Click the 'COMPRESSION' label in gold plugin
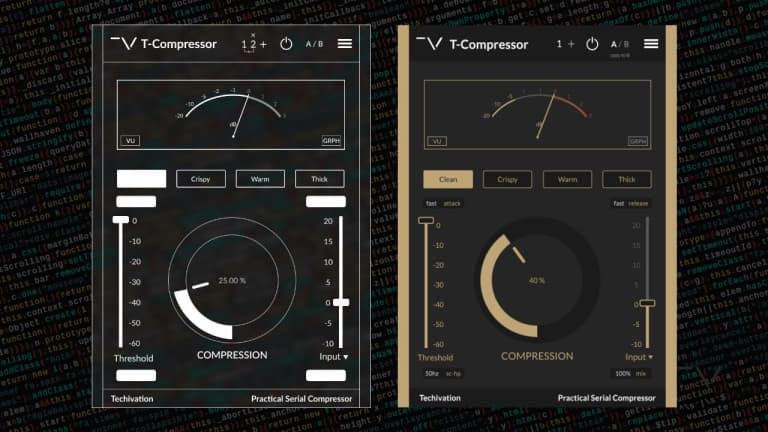768x432 pixels. point(537,356)
